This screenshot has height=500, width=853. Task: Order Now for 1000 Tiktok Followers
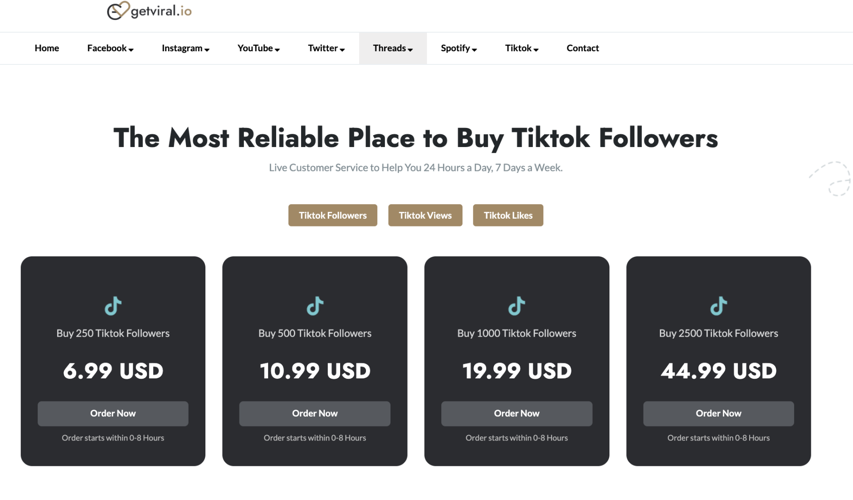tap(517, 413)
